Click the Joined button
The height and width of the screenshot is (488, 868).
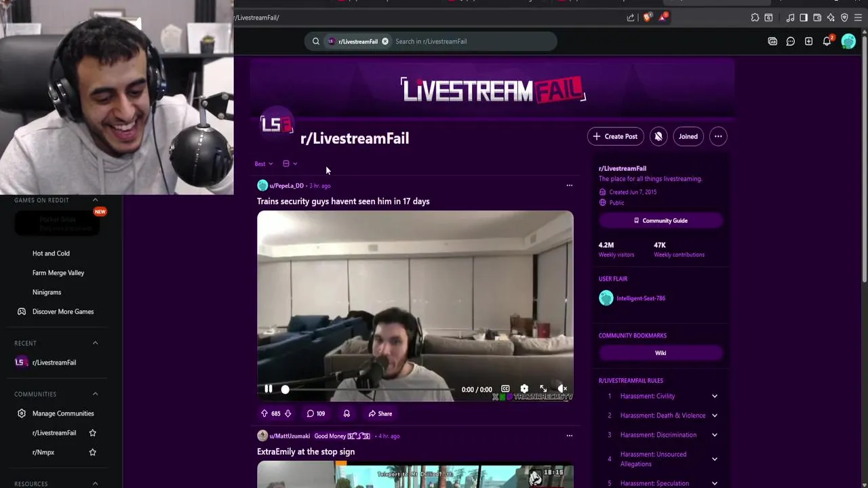(688, 136)
